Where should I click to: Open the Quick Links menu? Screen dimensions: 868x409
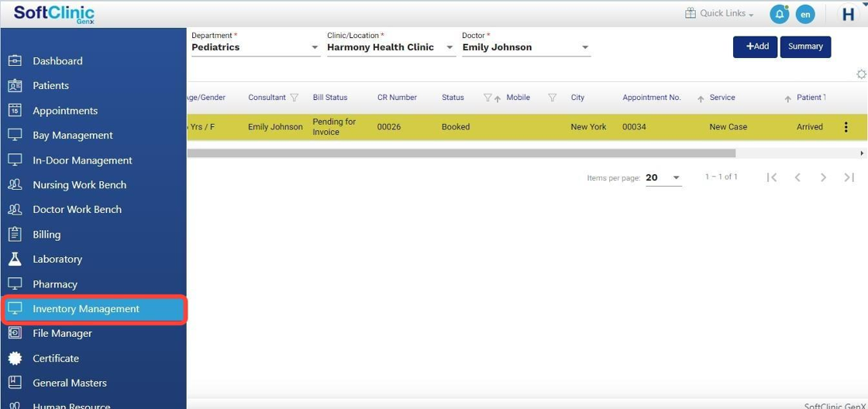pyautogui.click(x=719, y=13)
